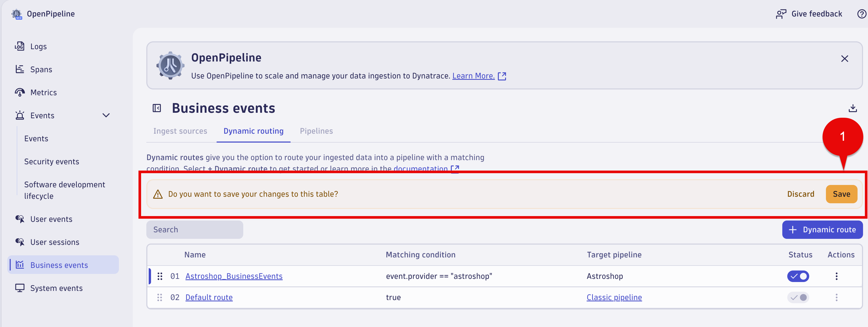The width and height of the screenshot is (868, 327).
Task: Switch to the Pipelines tab
Action: (x=316, y=131)
